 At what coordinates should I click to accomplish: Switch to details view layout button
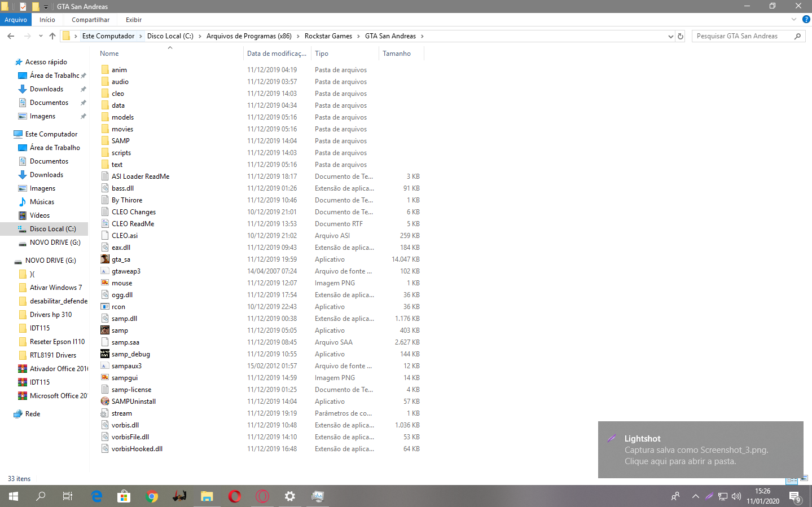(x=792, y=480)
